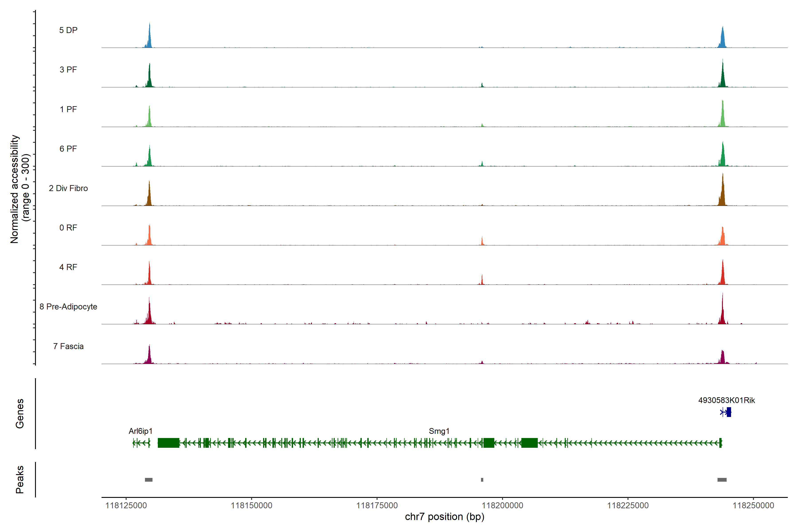Click the large green Smg1 exon block at far left
Image resolution: width=798 pixels, height=532 pixels.
pos(168,443)
